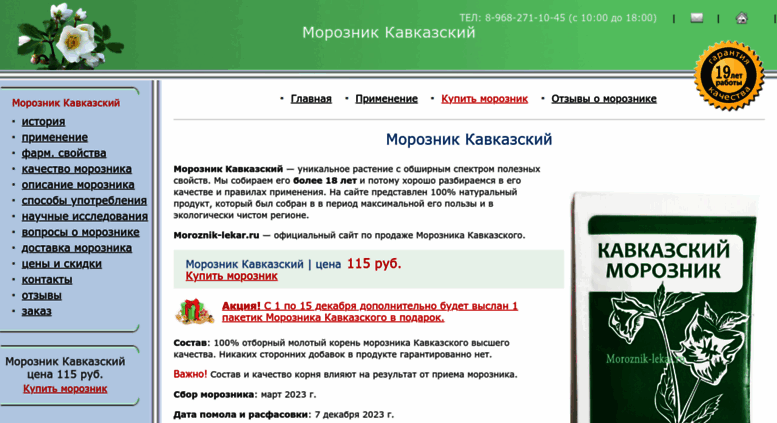Screen dimensions: 777x423
Task: Click the sidebar text цена 115 руб.
Action: 65,374
